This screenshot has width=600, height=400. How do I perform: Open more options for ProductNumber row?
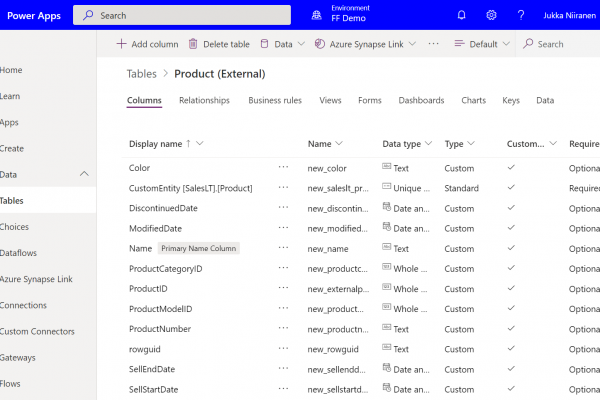pyautogui.click(x=284, y=328)
